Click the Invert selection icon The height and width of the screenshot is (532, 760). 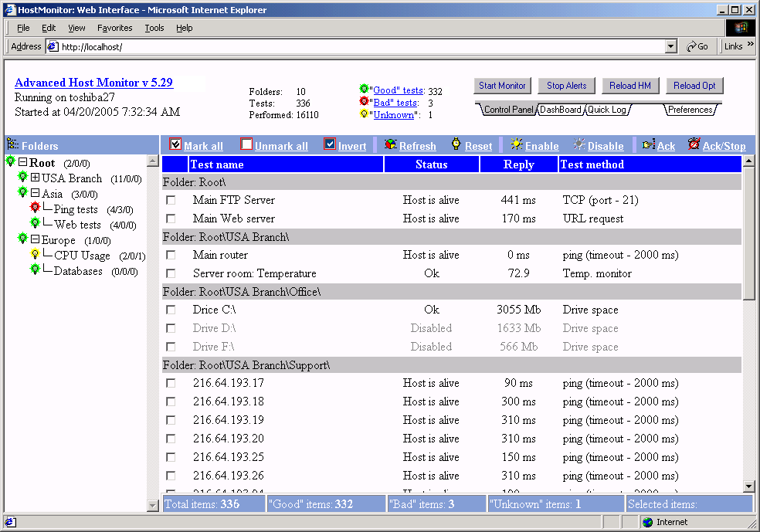pyautogui.click(x=330, y=144)
